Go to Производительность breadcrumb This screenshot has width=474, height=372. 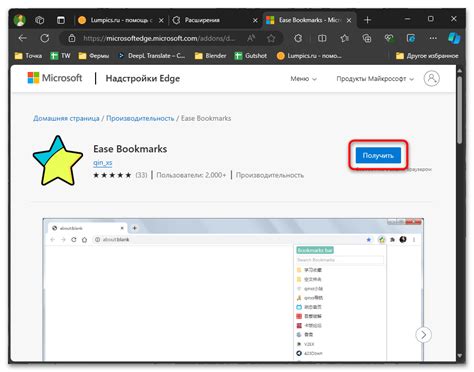140,118
